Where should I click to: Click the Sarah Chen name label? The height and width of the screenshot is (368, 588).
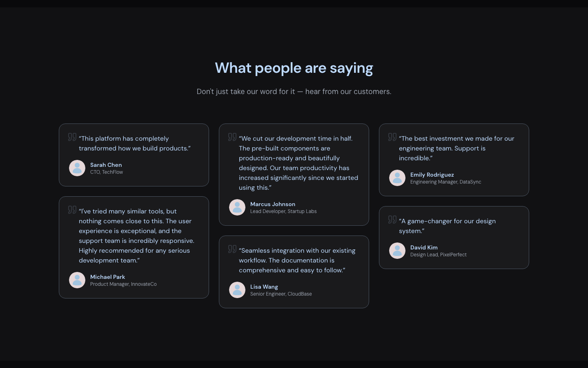click(x=106, y=165)
